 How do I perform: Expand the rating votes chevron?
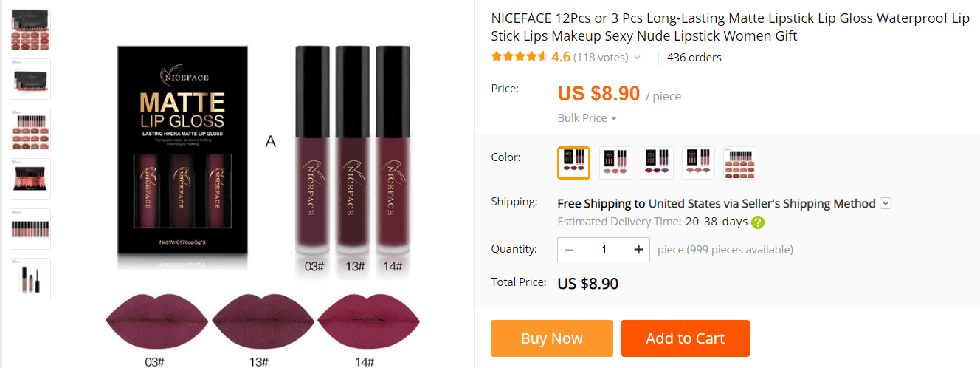tap(638, 58)
